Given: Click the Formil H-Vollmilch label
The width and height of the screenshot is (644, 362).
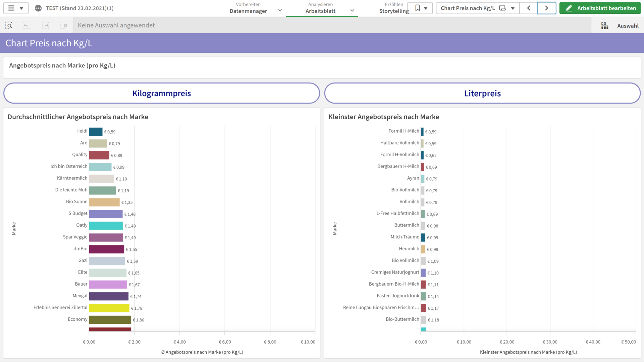Looking at the screenshot, I should point(400,155).
